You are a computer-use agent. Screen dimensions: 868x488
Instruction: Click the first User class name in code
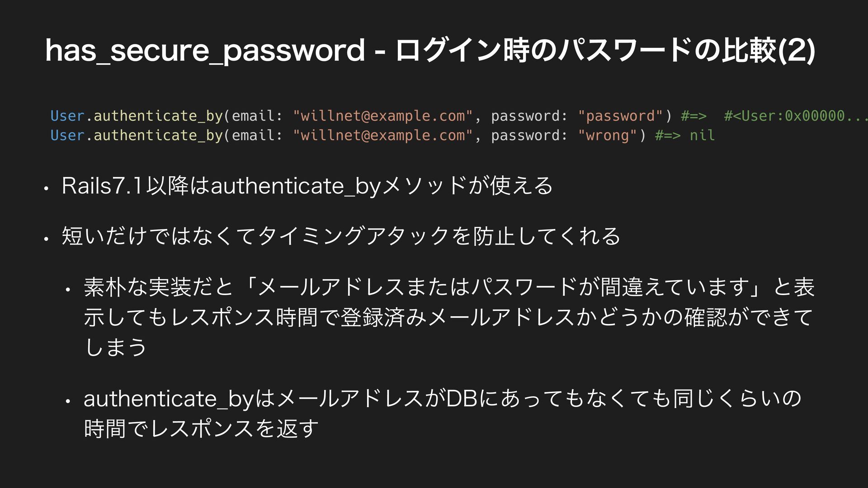[x=67, y=116]
